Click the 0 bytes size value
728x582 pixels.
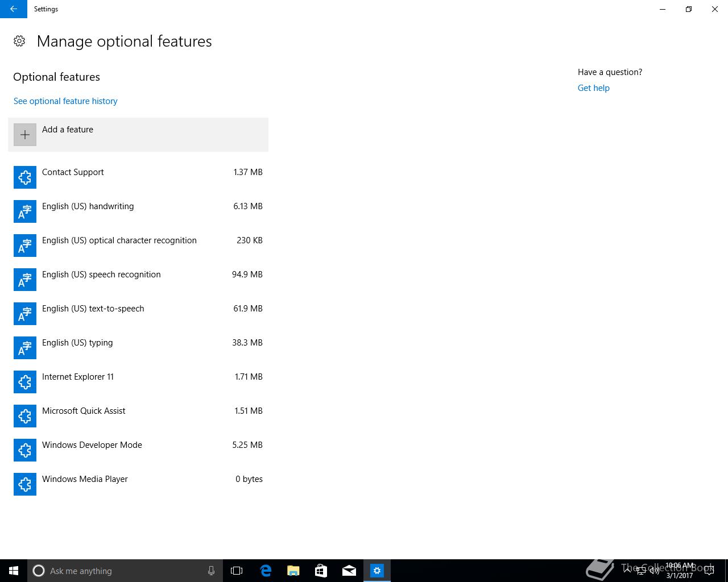[x=249, y=479]
